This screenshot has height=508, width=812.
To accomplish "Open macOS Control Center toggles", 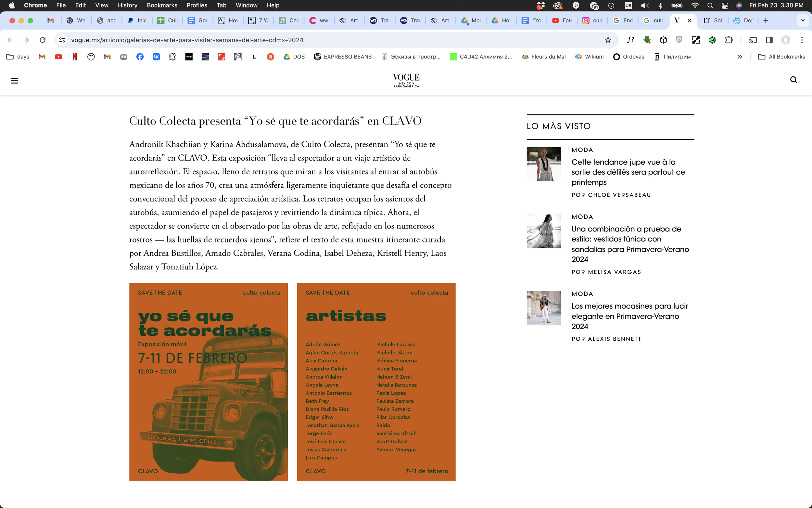I will click(x=725, y=6).
